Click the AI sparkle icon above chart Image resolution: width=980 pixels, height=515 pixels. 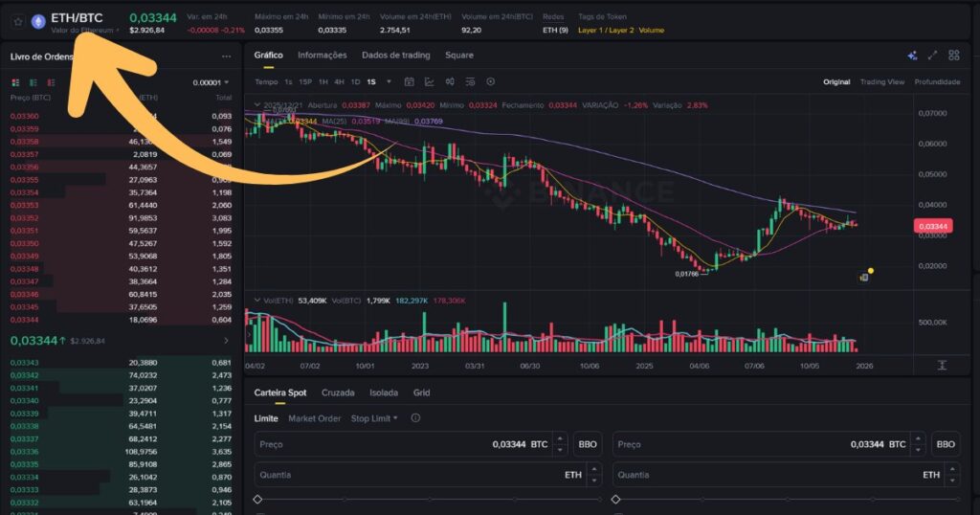[912, 56]
